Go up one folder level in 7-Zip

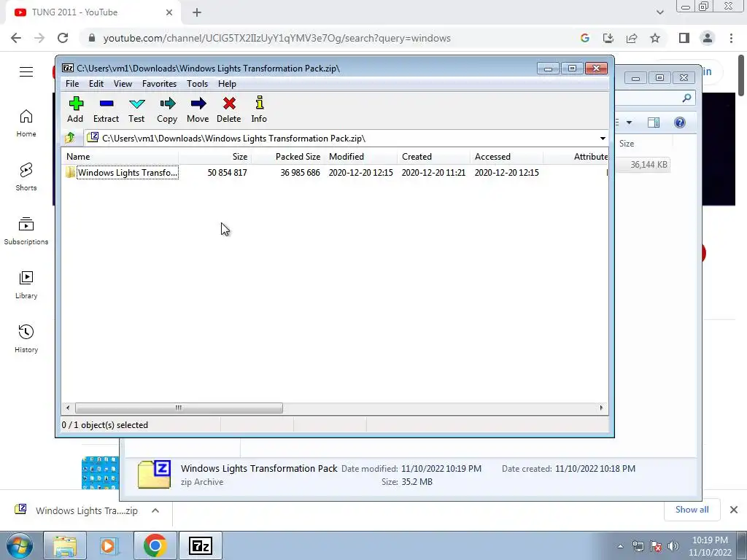point(70,138)
